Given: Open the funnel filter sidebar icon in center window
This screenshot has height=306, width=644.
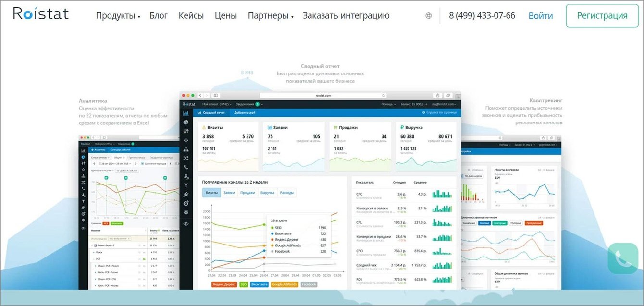Looking at the screenshot, I should point(186,185).
